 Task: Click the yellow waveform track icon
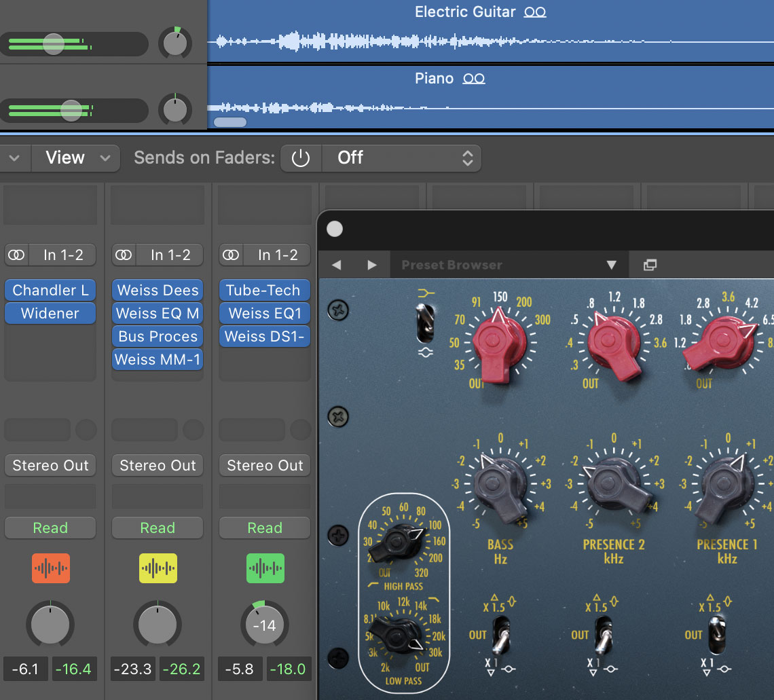pos(158,568)
